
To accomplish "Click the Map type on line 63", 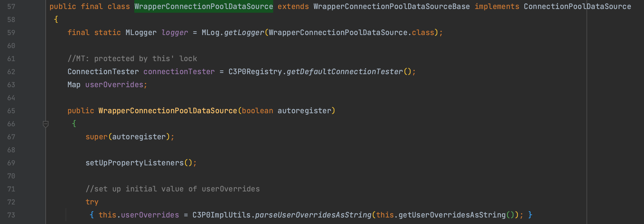I will pos(74,85).
